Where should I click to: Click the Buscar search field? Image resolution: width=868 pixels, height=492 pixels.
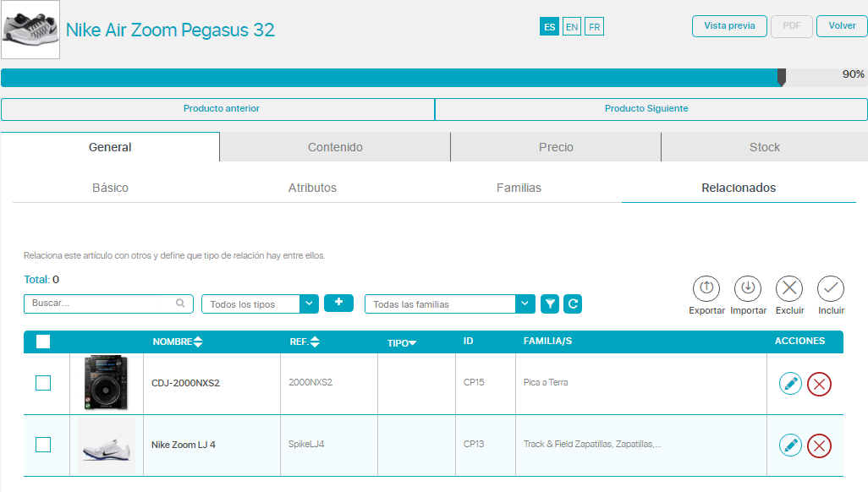pyautogui.click(x=108, y=303)
